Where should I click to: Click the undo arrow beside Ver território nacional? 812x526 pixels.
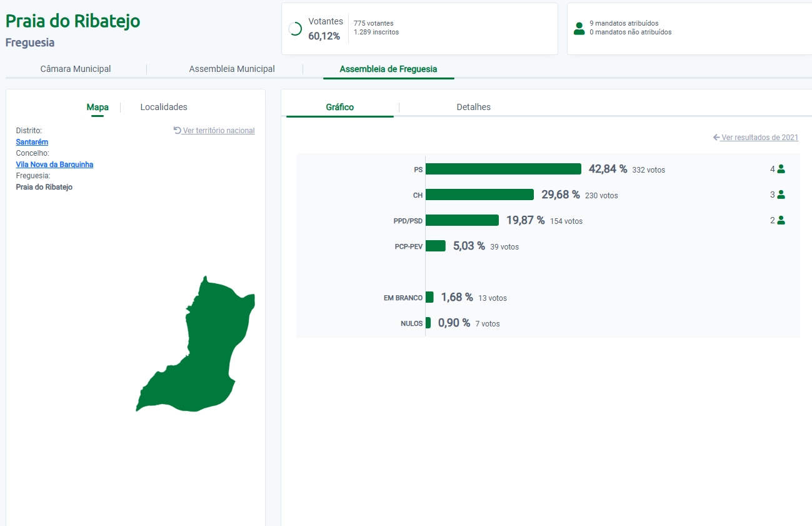(178, 130)
